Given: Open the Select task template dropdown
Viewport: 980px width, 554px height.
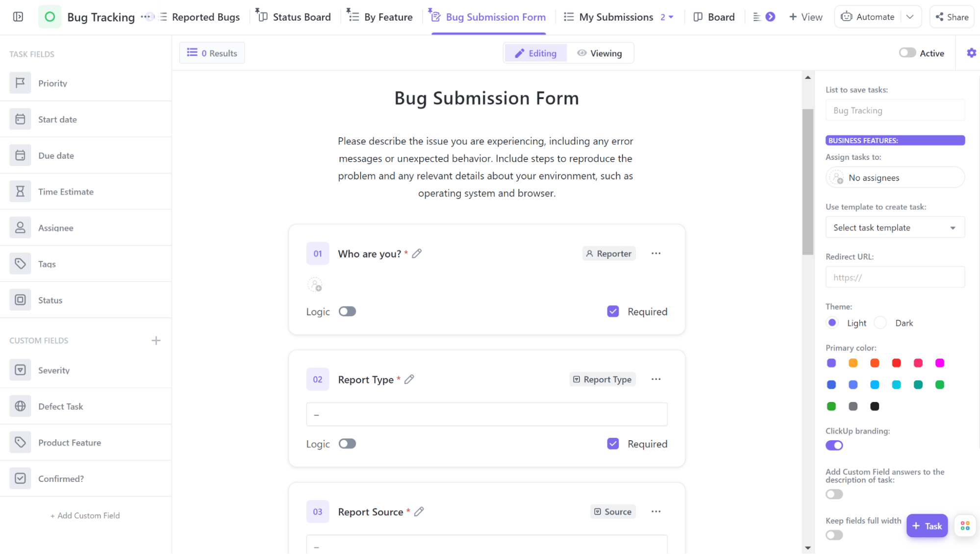Looking at the screenshot, I should tap(895, 227).
